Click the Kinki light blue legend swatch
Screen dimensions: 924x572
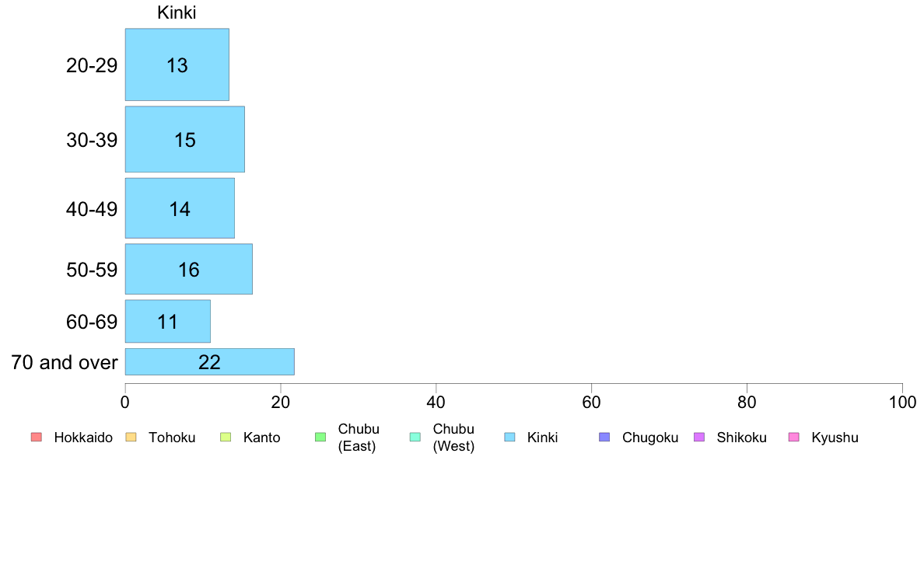click(x=509, y=437)
